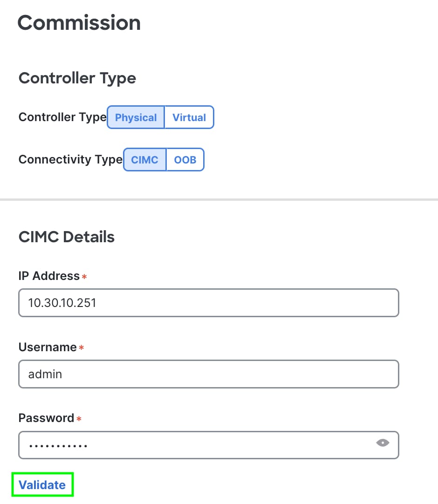This screenshot has width=438, height=504.
Task: Toggle password visibility with the eye icon
Action: pos(382,443)
